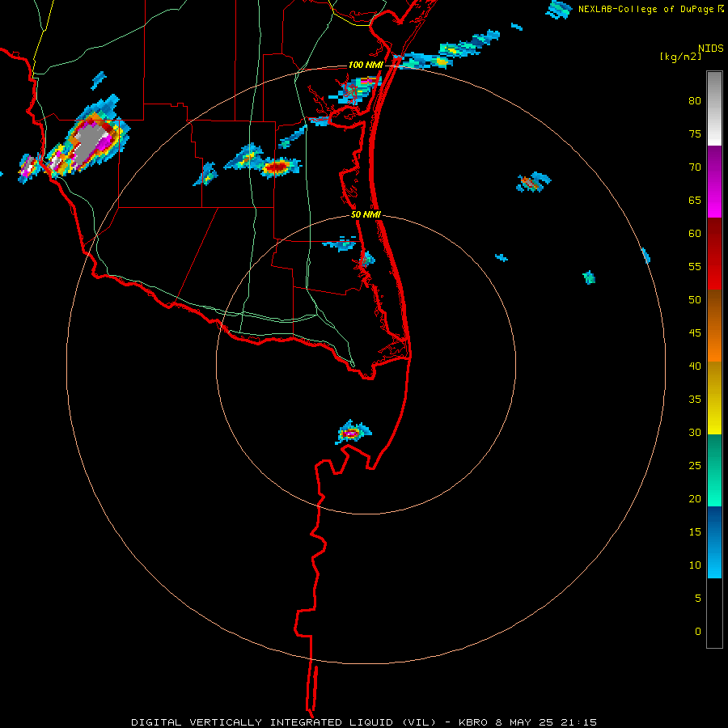Click the 50 NMI range ring label
Image resolution: width=728 pixels, height=728 pixels.
coord(366,214)
